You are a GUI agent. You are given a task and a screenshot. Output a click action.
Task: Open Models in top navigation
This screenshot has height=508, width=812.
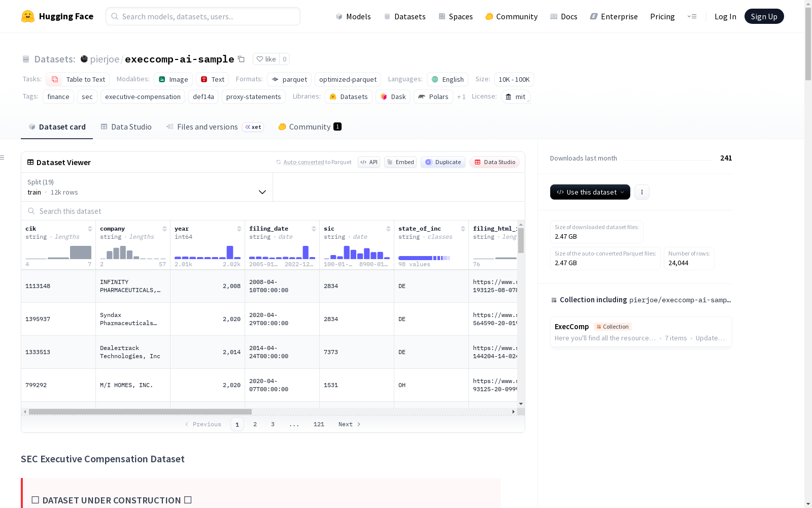point(353,16)
